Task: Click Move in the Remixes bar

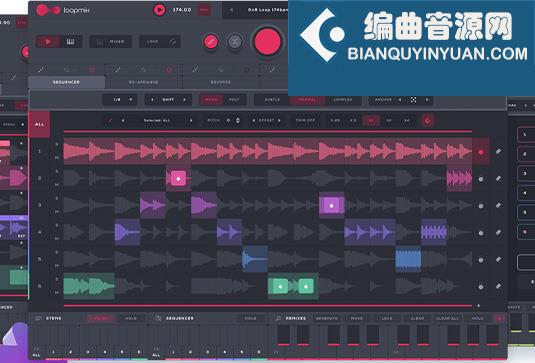Action: point(357,318)
